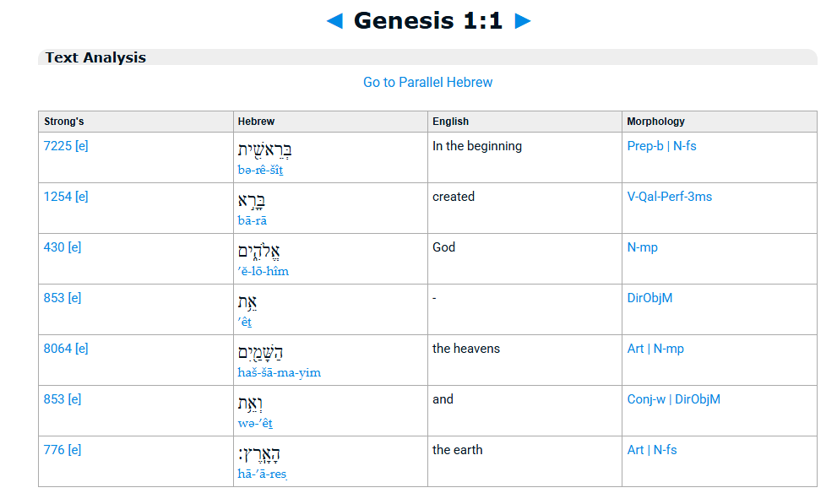
Task: Open the Conj-w | DirObjM morphology link
Action: 674,399
